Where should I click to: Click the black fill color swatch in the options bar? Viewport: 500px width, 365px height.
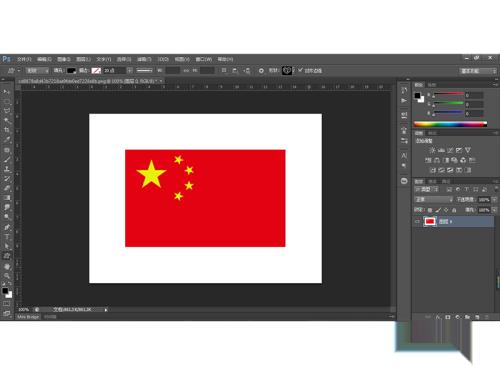pos(71,71)
